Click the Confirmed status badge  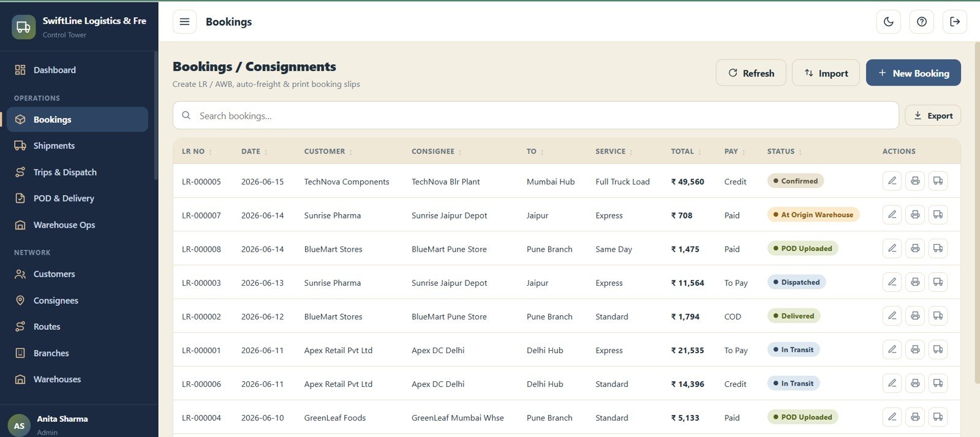(796, 181)
